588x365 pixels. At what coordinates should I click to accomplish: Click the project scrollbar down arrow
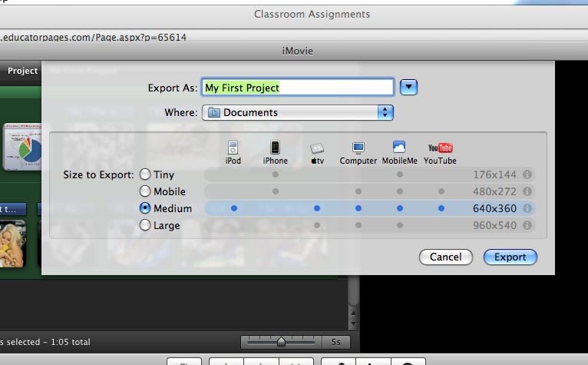point(353,324)
